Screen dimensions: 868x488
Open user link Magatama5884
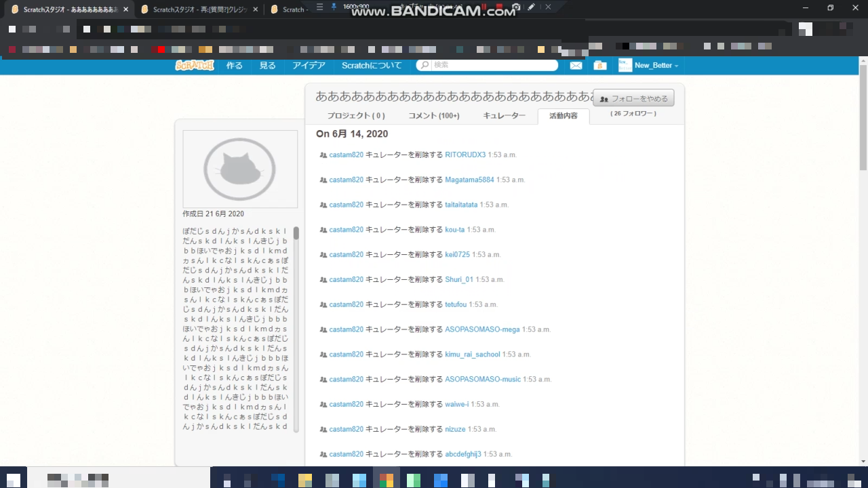point(469,180)
